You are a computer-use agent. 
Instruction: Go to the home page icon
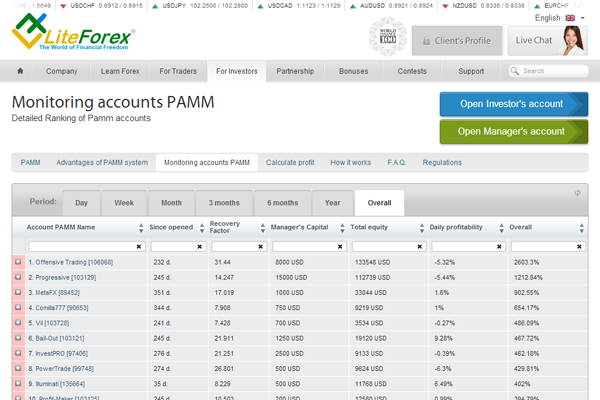pos(20,71)
